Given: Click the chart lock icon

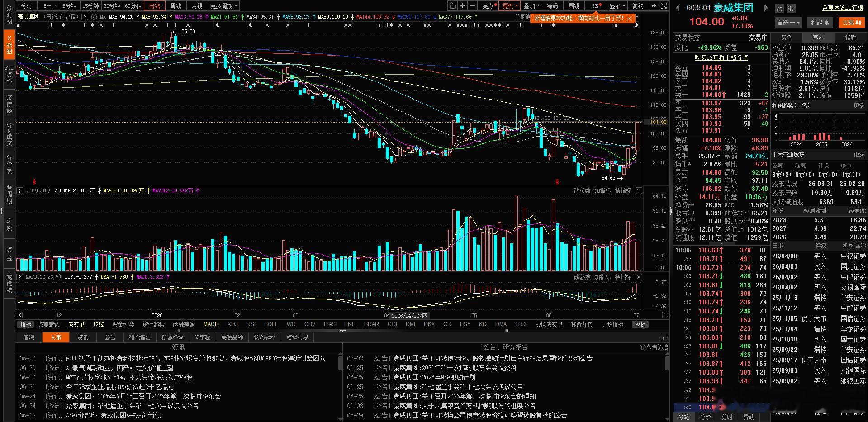Looking at the screenshot, I should pyautogui.click(x=452, y=6).
